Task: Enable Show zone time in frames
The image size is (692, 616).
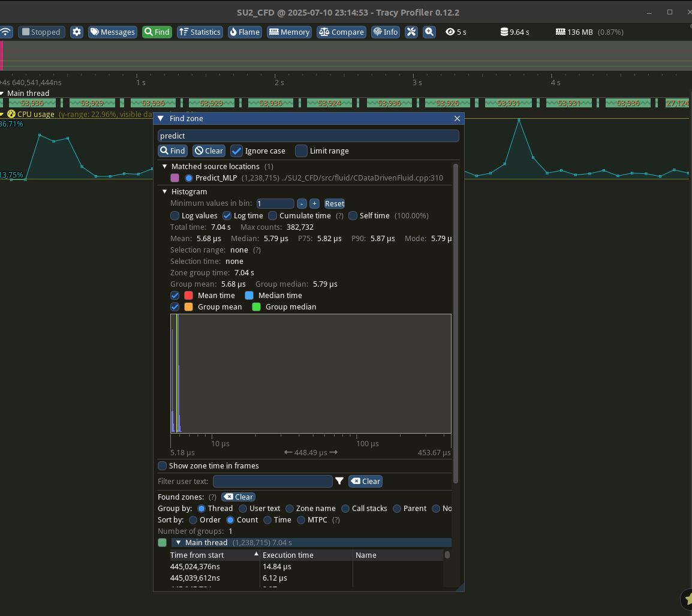Action: coord(163,466)
